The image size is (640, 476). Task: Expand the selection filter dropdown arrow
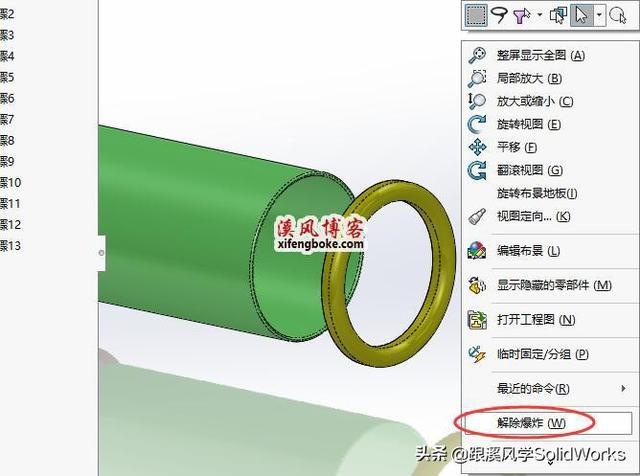click(x=540, y=15)
